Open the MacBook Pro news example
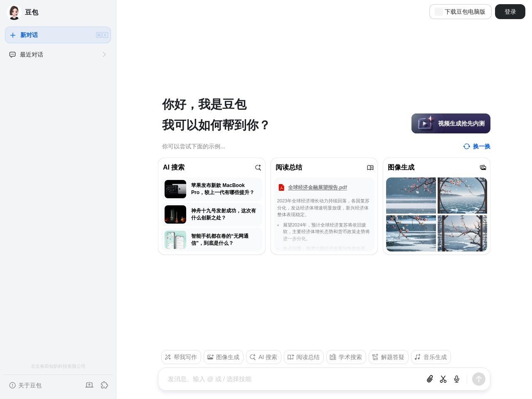 tap(212, 189)
